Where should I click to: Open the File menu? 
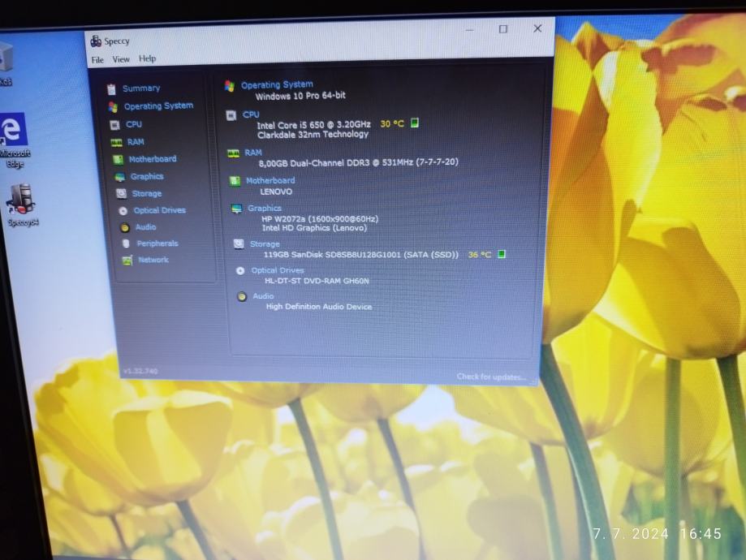click(x=97, y=60)
